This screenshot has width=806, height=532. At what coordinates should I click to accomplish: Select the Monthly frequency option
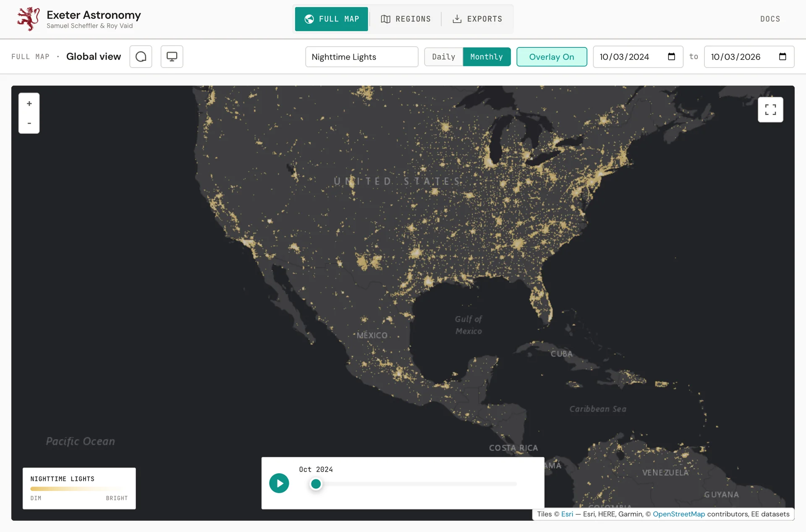pyautogui.click(x=487, y=57)
